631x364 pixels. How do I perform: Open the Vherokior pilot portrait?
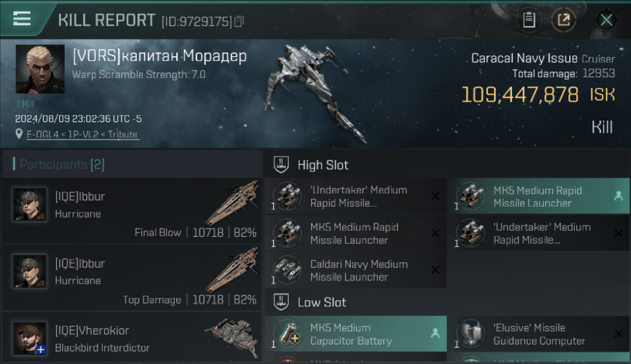(30, 338)
